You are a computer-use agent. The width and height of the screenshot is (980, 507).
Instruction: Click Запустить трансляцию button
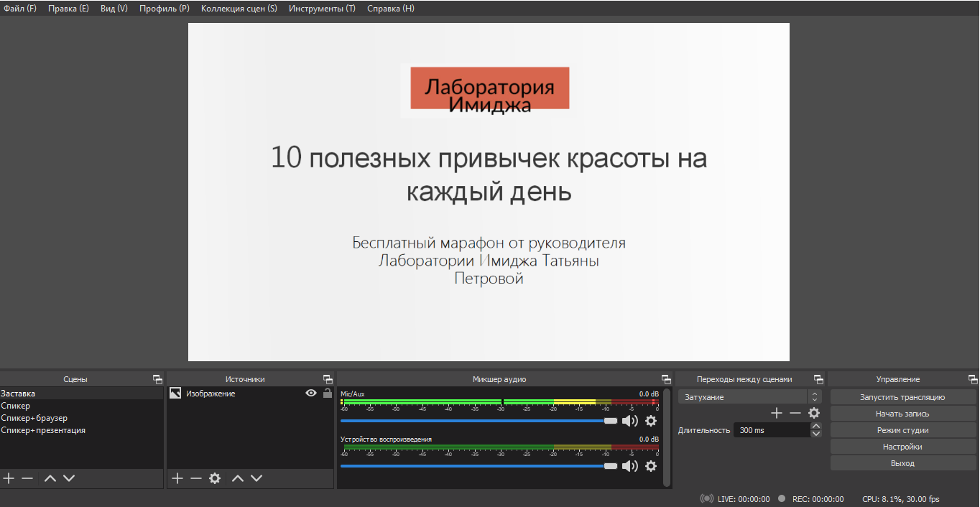click(x=902, y=397)
